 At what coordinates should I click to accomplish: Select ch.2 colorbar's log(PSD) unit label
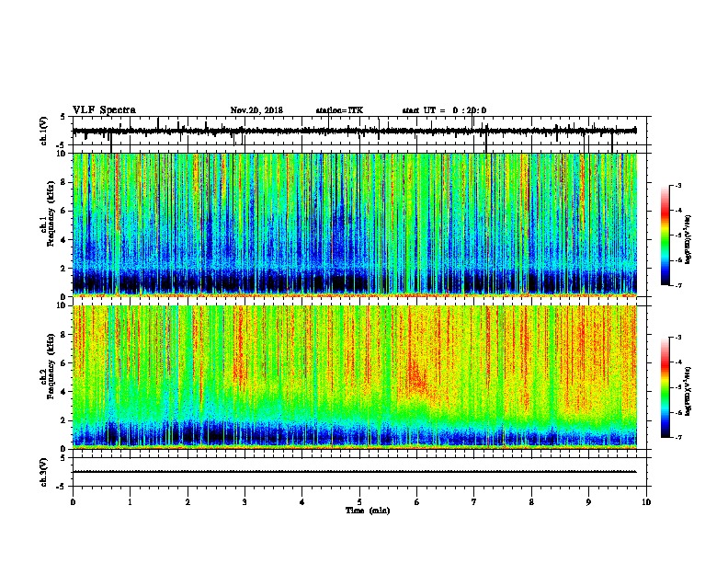point(688,392)
